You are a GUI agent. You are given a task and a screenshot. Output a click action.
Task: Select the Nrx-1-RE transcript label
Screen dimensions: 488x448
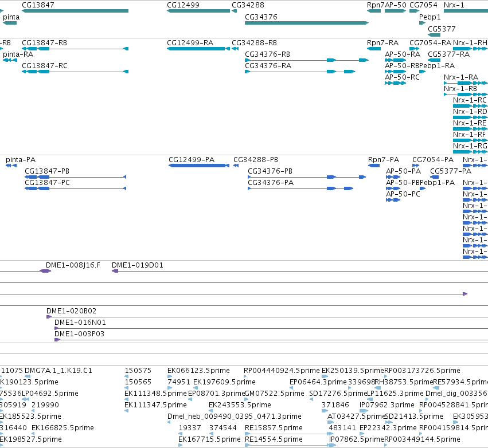(x=470, y=123)
